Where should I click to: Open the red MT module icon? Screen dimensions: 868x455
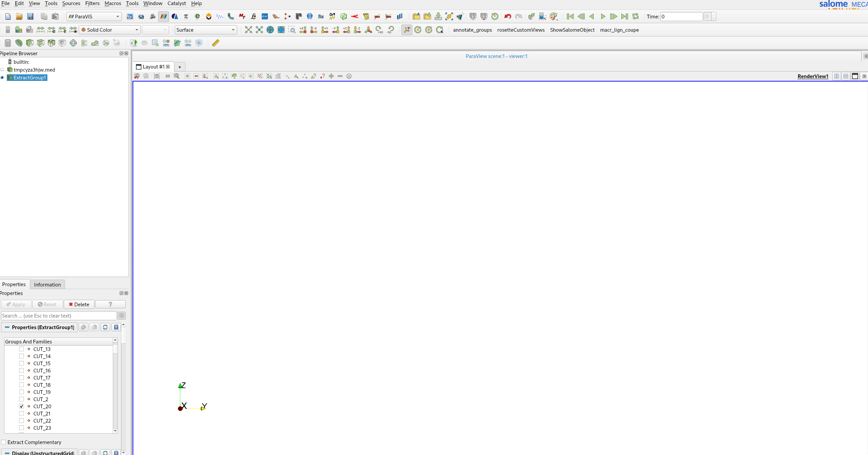(242, 16)
